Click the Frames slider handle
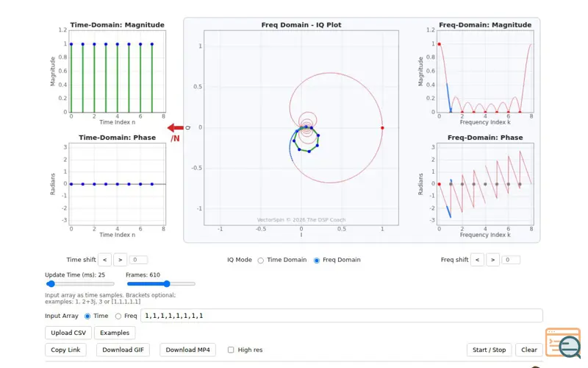 point(167,284)
